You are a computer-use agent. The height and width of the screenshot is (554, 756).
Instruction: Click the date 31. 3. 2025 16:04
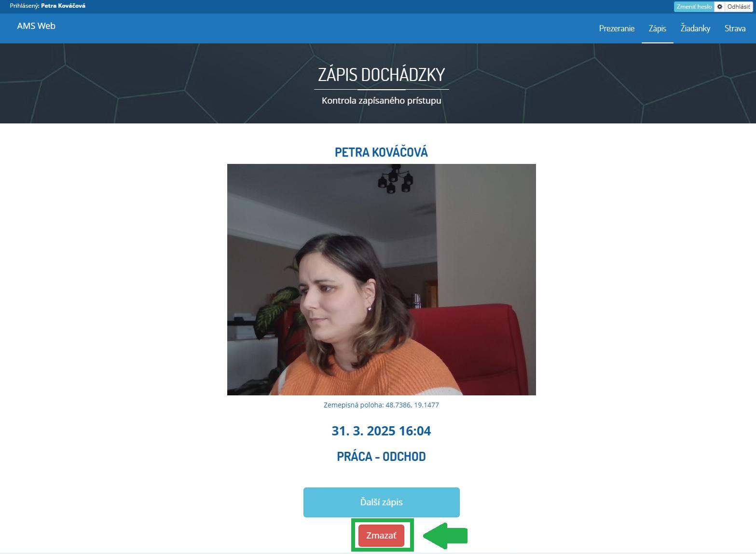coord(381,431)
